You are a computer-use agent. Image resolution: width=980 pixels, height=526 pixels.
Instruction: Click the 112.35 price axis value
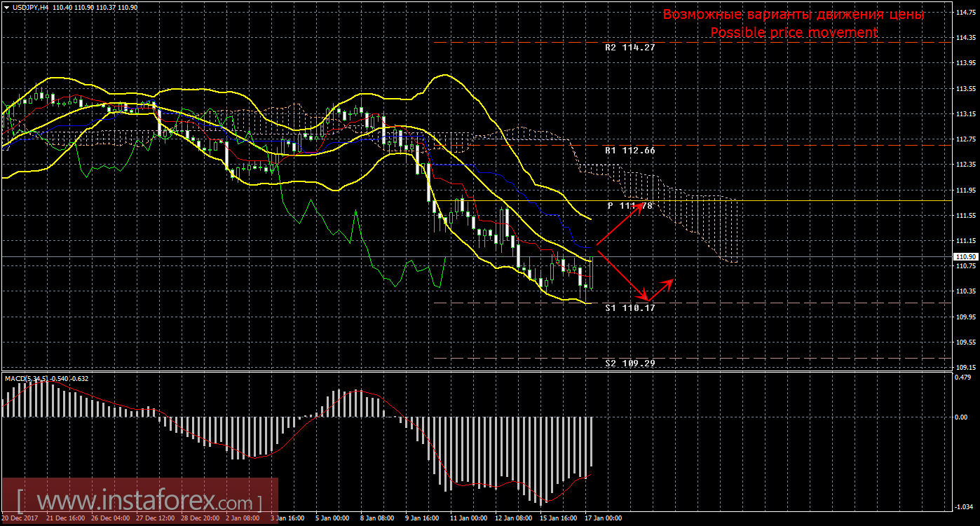coord(965,165)
